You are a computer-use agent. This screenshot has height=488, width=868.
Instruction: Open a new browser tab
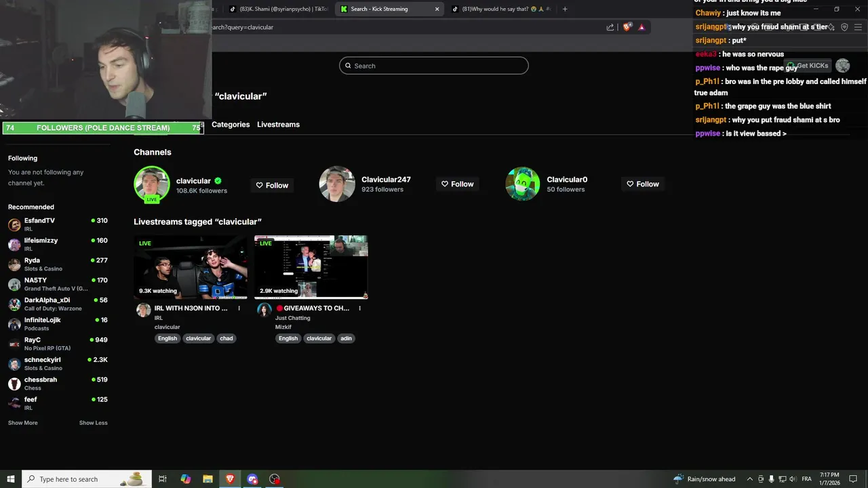[x=565, y=9]
